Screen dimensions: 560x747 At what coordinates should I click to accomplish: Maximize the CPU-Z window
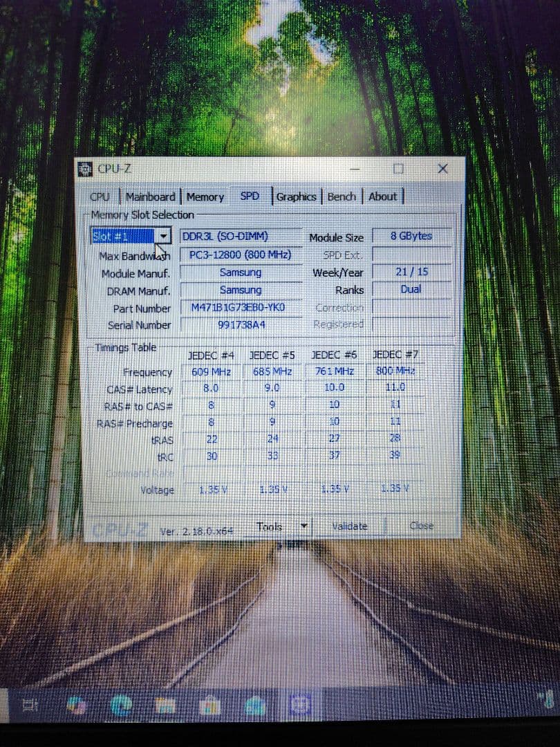click(398, 169)
